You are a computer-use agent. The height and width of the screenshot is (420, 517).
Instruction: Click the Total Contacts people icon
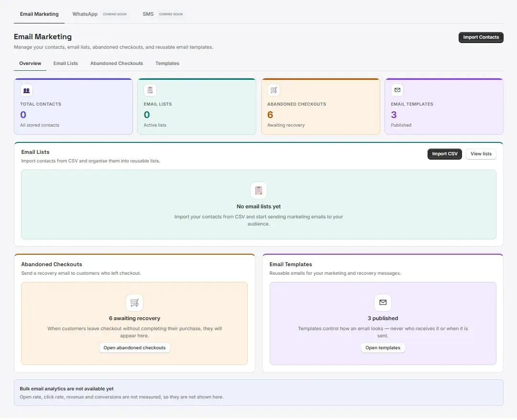[26, 90]
